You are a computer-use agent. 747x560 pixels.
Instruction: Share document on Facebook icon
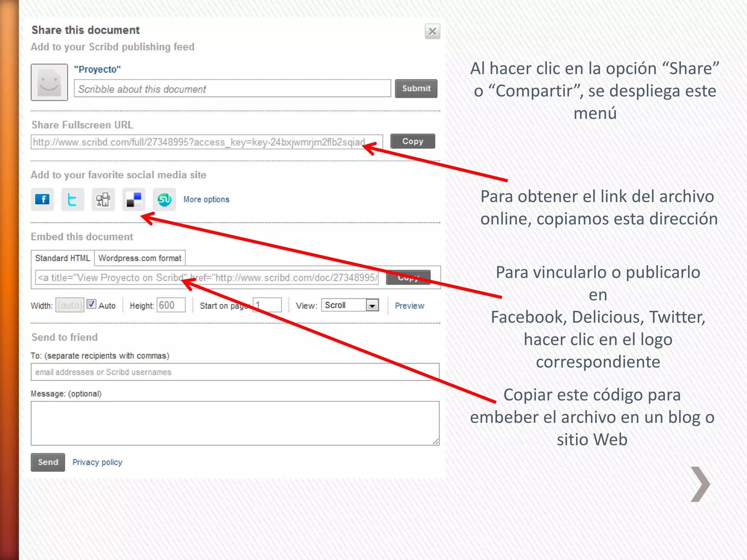pyautogui.click(x=42, y=199)
